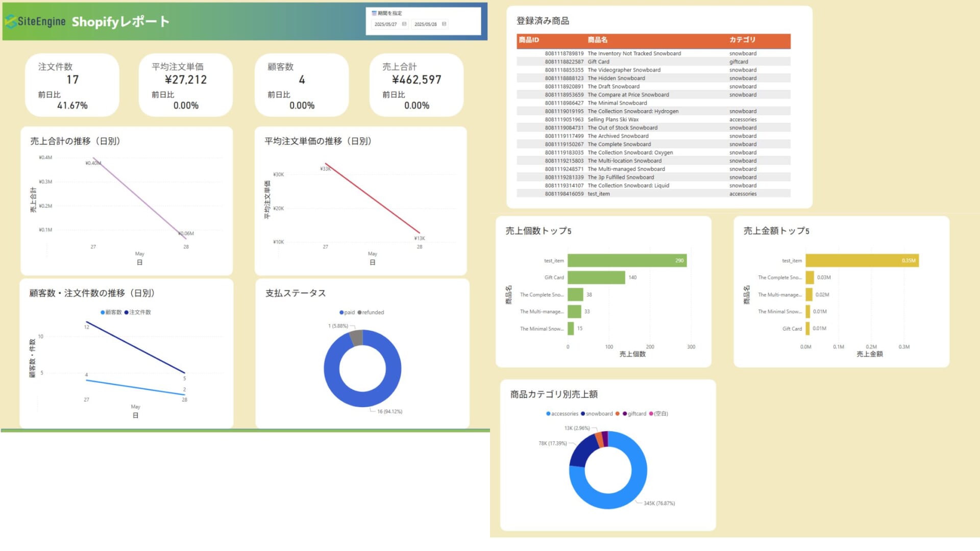
Task: Click the calendar icon beside 期間を指定
Action: pyautogui.click(x=374, y=13)
